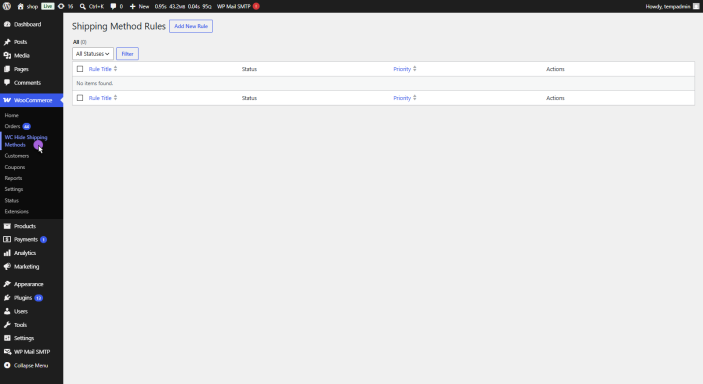
Task: Check the select-all box in table footer
Action: [x=80, y=98]
